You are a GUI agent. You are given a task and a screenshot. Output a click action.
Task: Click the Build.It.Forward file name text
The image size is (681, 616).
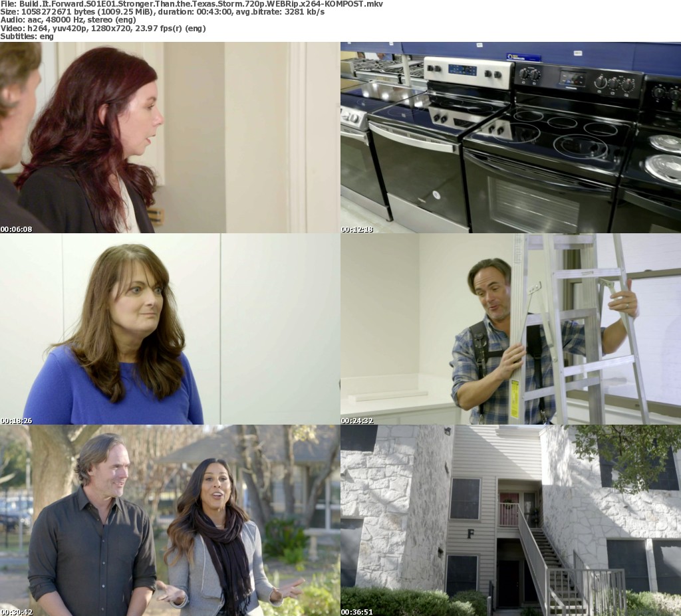pyautogui.click(x=192, y=4)
